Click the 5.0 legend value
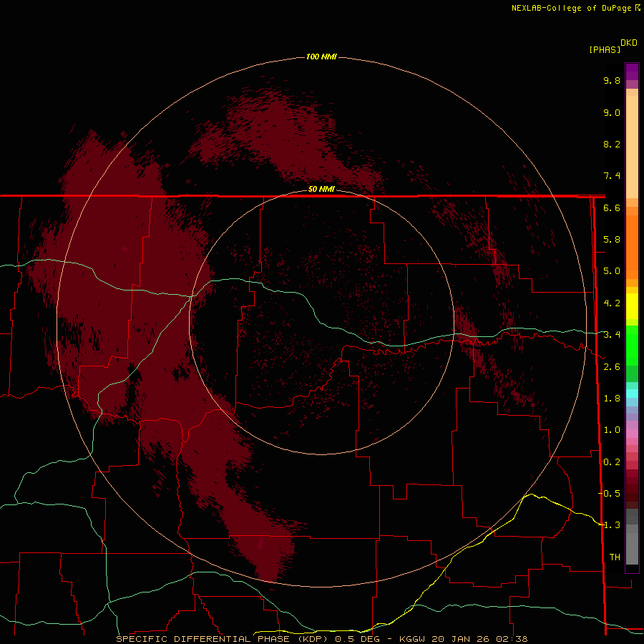Viewport: 644px width, 644px height. point(612,271)
